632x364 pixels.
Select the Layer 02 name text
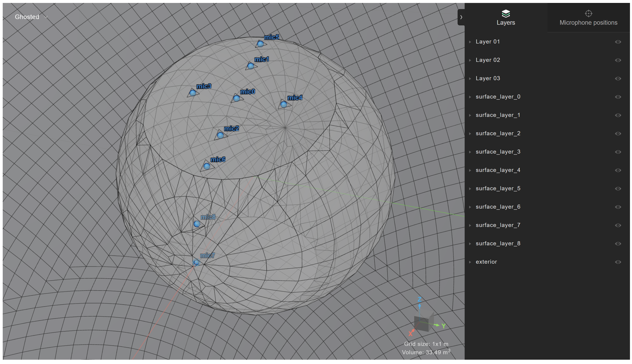pos(488,60)
